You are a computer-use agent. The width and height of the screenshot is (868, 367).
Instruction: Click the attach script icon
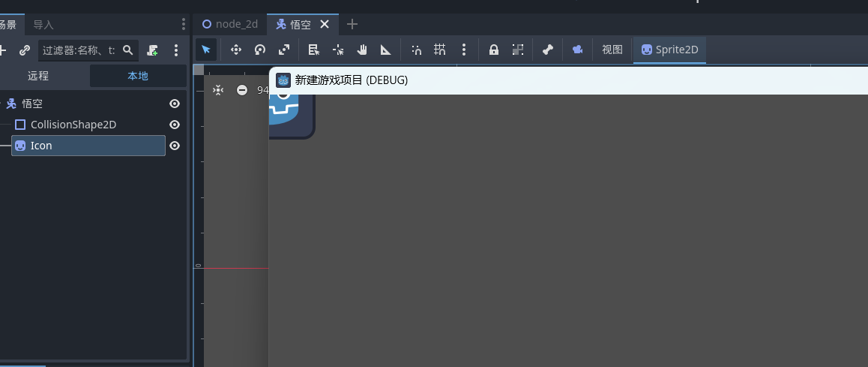pos(153,50)
